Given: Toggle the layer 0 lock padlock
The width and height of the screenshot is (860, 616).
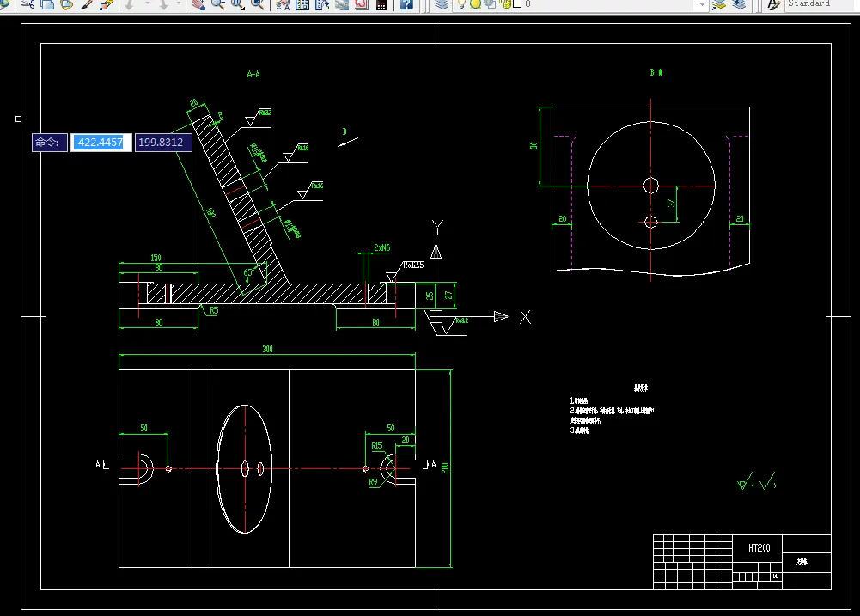Looking at the screenshot, I should click(505, 3).
